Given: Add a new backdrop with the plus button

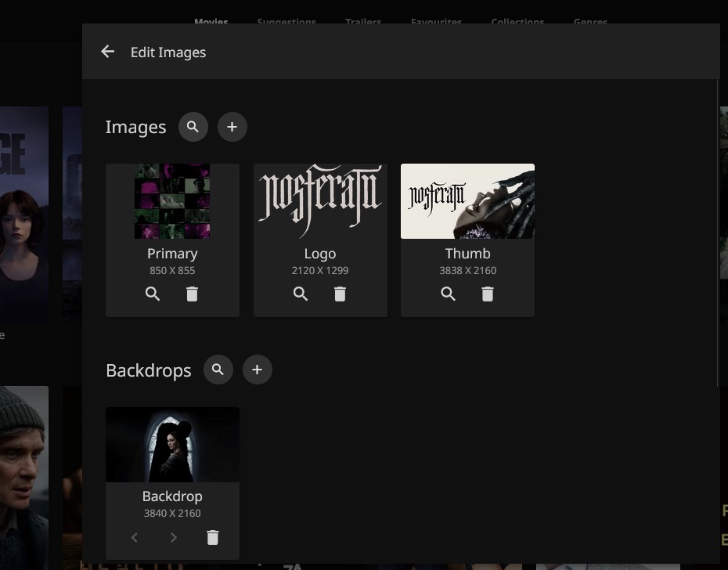Looking at the screenshot, I should point(258,370).
